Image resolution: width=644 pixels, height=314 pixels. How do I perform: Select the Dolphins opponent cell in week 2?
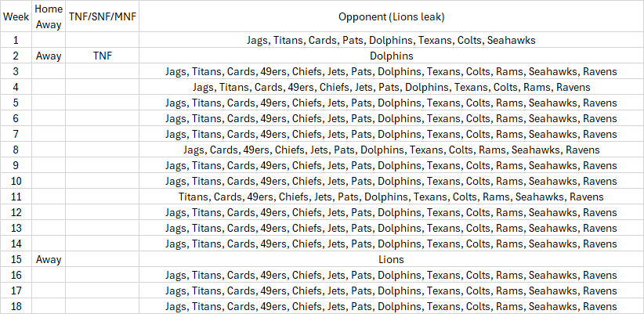click(391, 56)
